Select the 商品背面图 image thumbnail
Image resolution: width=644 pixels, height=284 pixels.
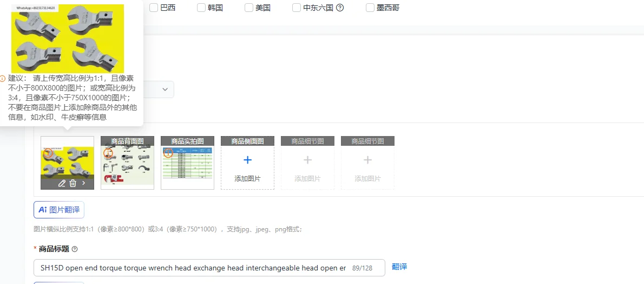pyautogui.click(x=127, y=163)
